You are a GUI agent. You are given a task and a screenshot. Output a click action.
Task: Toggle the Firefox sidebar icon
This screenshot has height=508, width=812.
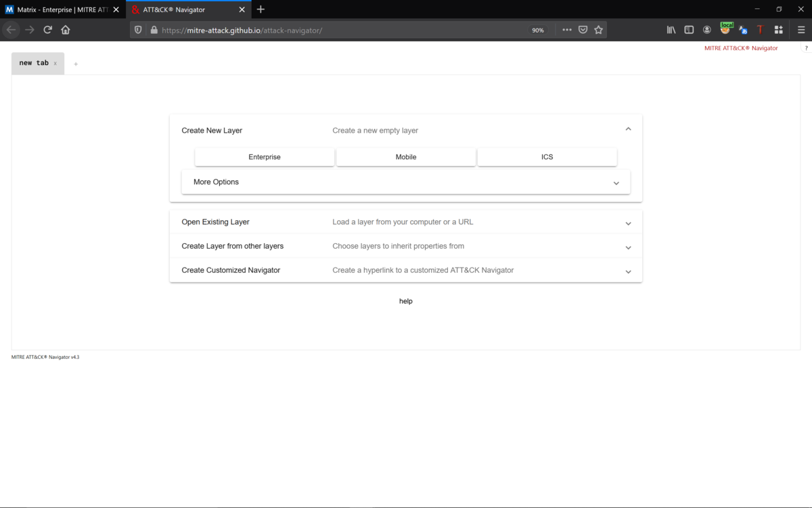pyautogui.click(x=689, y=30)
